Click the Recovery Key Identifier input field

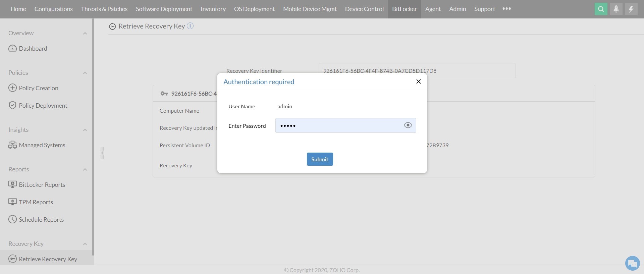[x=417, y=71]
